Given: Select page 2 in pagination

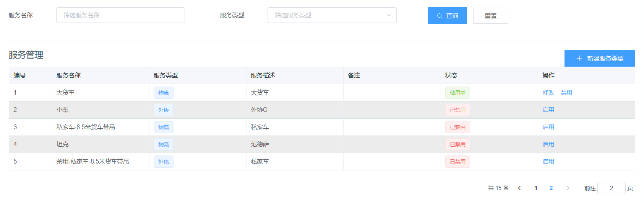Looking at the screenshot, I should click(x=551, y=188).
